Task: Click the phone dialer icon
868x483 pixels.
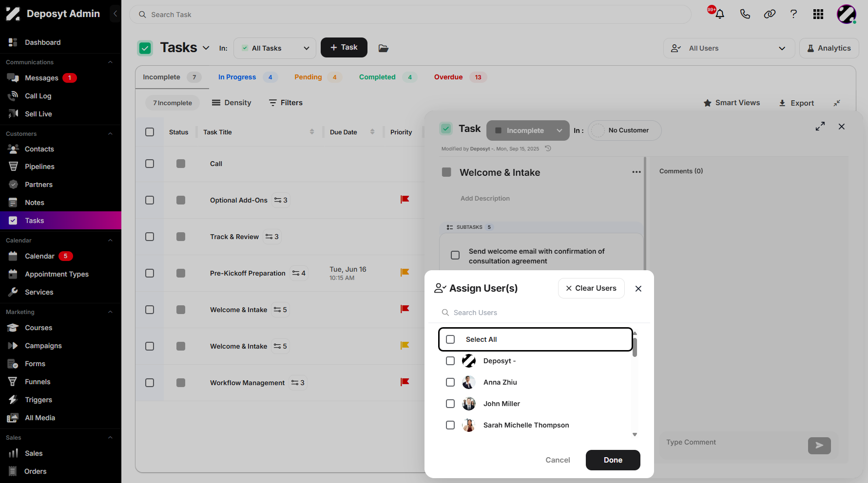Action: coord(745,14)
